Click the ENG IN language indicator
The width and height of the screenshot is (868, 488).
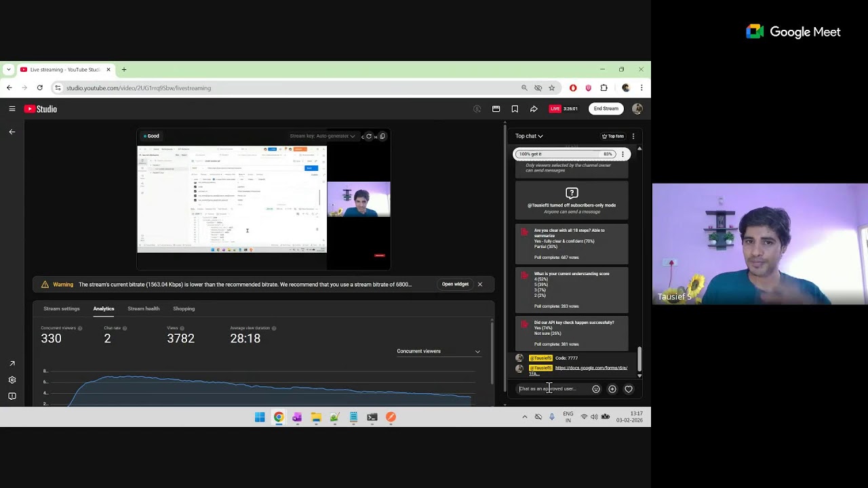(x=568, y=417)
